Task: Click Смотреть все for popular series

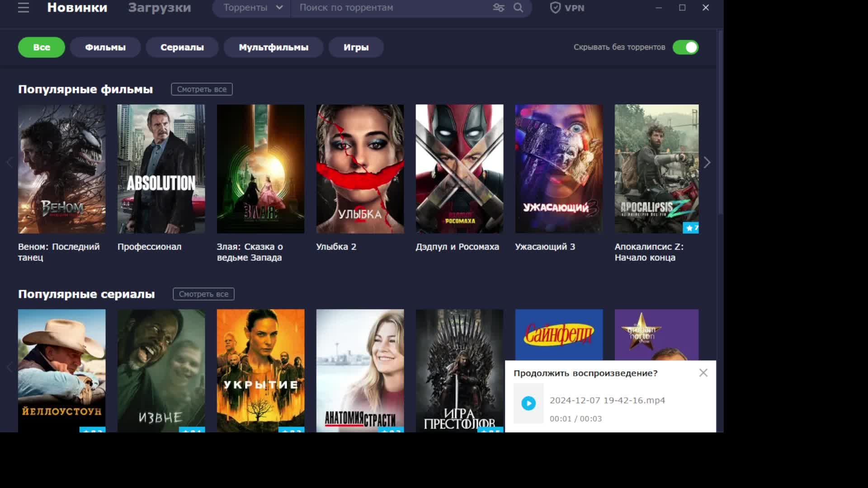Action: click(203, 294)
